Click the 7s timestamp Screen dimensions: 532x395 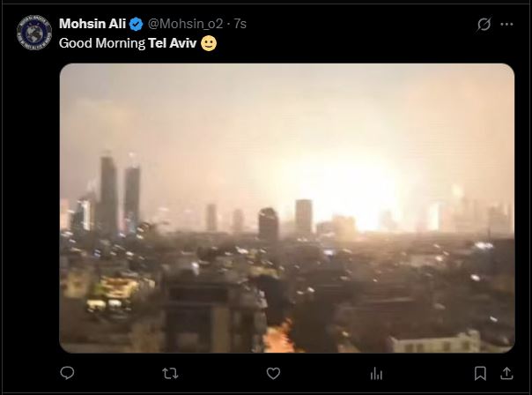pos(240,24)
